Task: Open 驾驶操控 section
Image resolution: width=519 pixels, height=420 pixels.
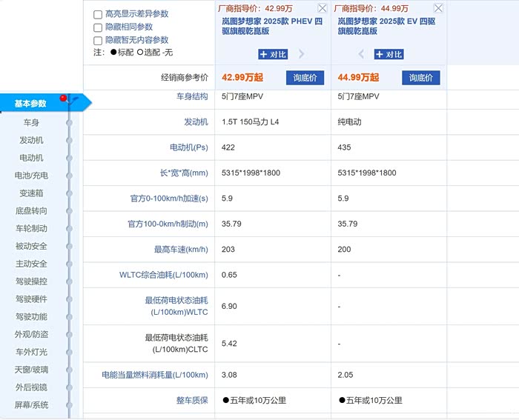Action: 31,281
